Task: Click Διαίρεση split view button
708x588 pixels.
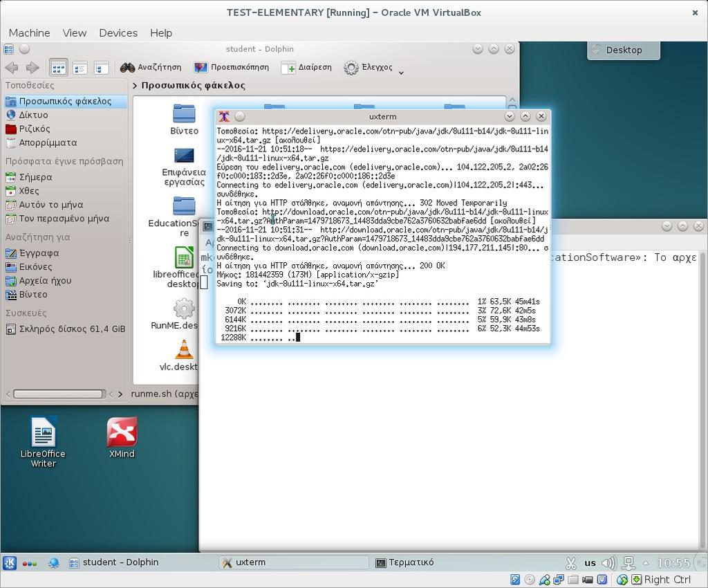Action: click(306, 67)
